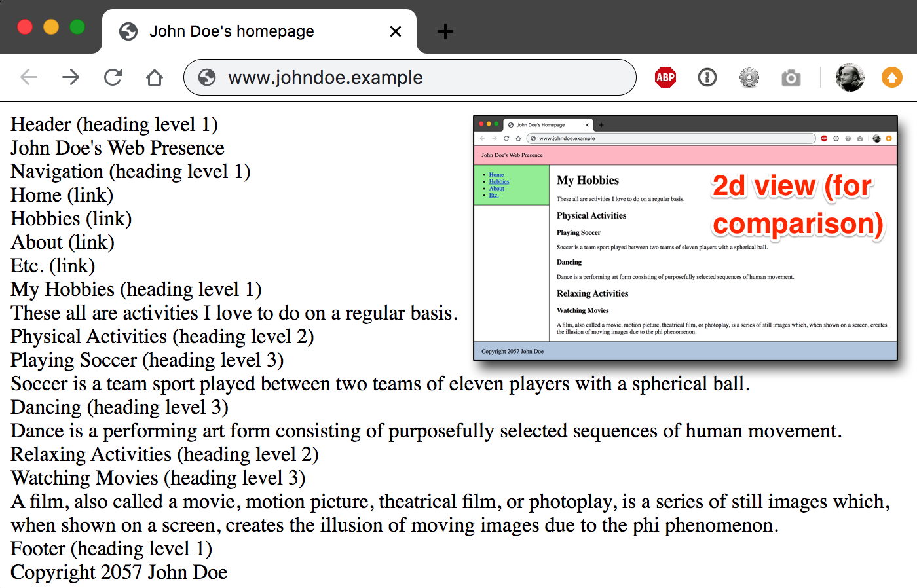This screenshot has width=917, height=588.
Task: Click the page information icon
Action: tap(707, 77)
